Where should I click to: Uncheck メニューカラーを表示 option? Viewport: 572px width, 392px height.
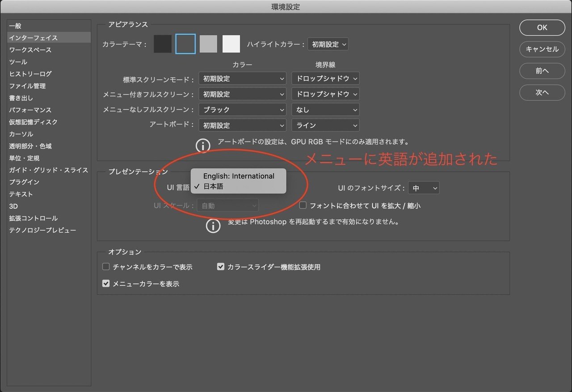[105, 283]
